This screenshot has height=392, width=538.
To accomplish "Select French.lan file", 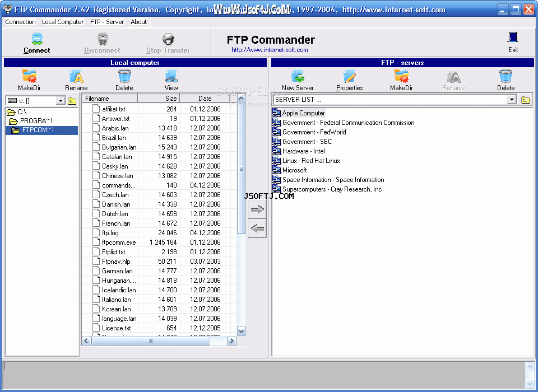I will 116,223.
